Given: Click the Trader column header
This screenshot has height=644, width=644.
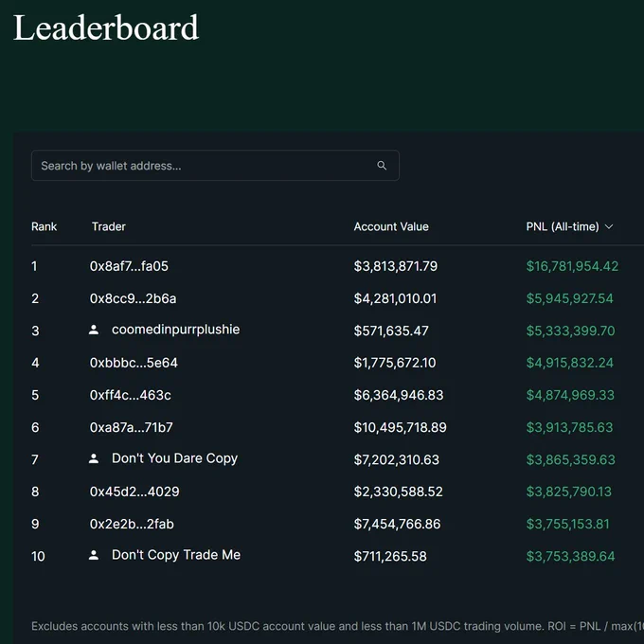Looking at the screenshot, I should tap(109, 226).
